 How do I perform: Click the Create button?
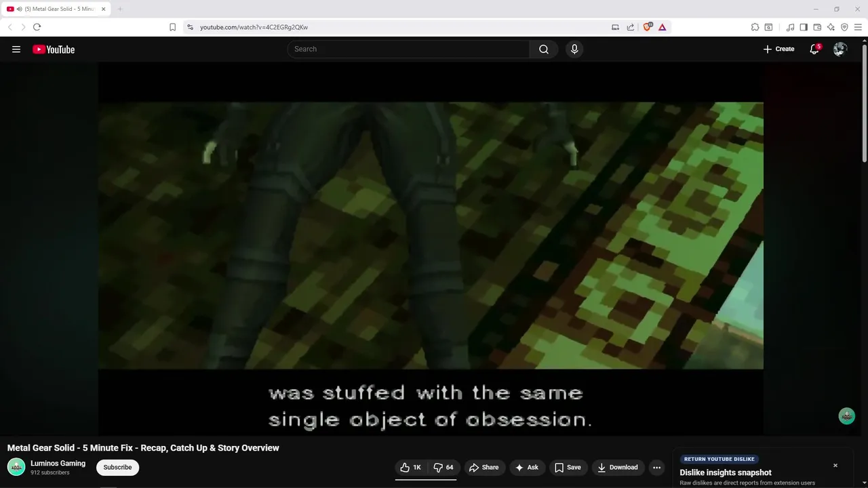(x=778, y=49)
